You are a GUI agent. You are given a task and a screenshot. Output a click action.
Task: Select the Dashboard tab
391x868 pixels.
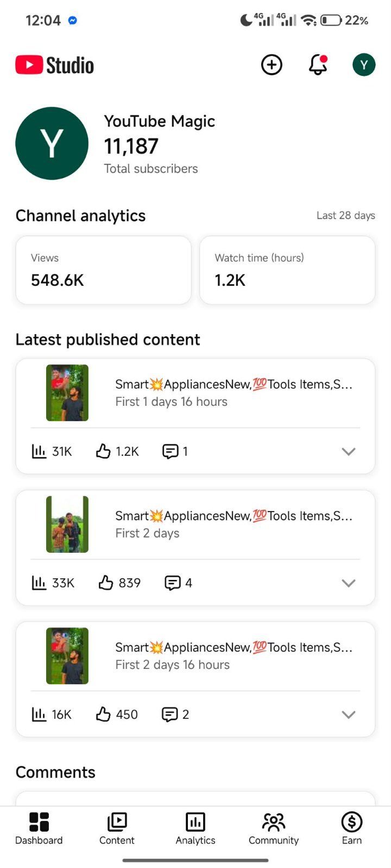coord(39,828)
